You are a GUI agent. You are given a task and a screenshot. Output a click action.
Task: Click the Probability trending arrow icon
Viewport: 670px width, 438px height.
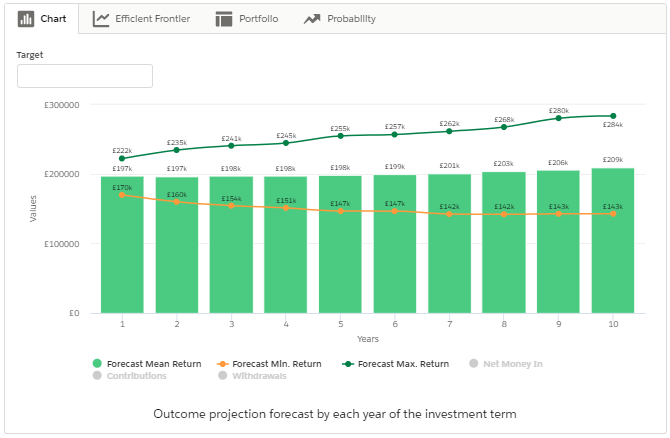[x=312, y=19]
